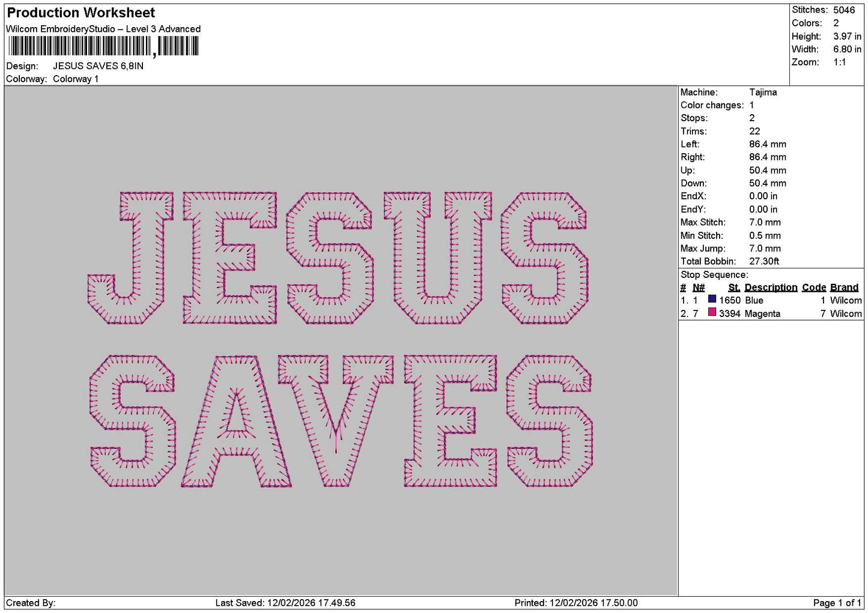Viewport: 868px width, 613px height.
Task: Click the Stops value 2
Action: pyautogui.click(x=752, y=118)
